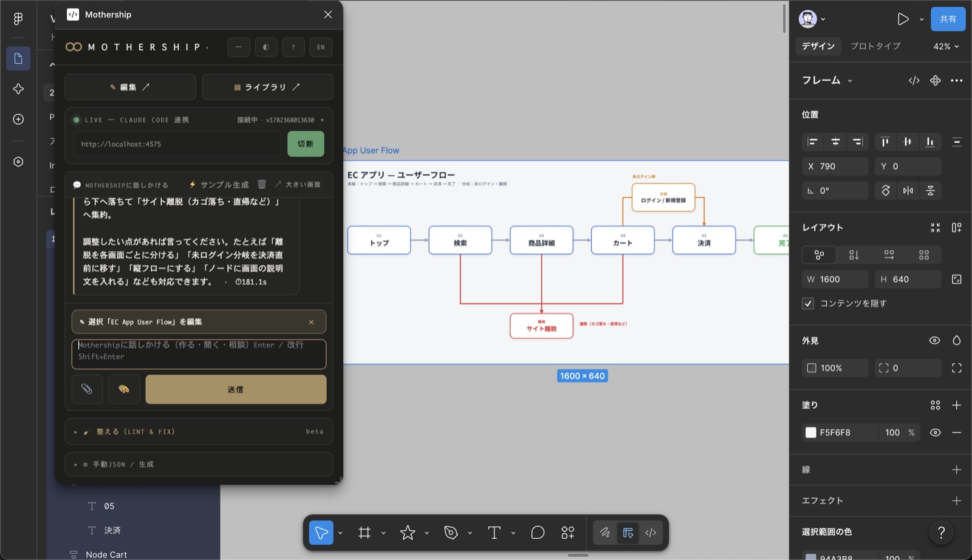Open the Figma main menu logo
Screen dimensions: 972x560
tap(18, 19)
